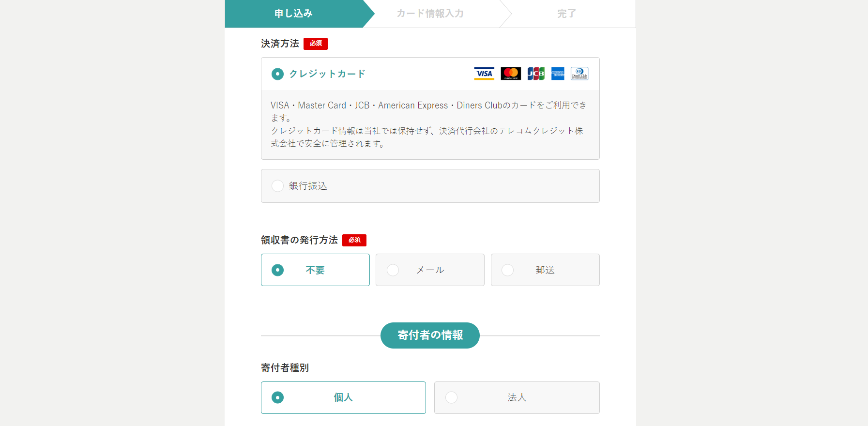Click the 決済方法 label
Screen dimensions: 868x426
coord(280,44)
